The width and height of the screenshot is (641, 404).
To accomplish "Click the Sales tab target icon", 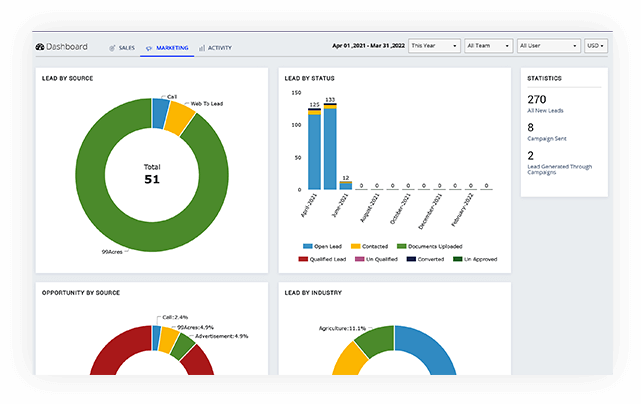I will pyautogui.click(x=112, y=48).
